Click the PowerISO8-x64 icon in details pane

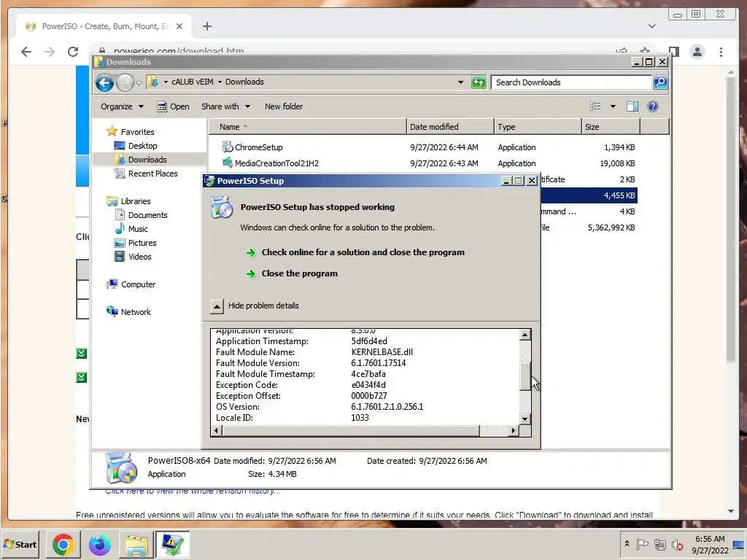click(121, 467)
